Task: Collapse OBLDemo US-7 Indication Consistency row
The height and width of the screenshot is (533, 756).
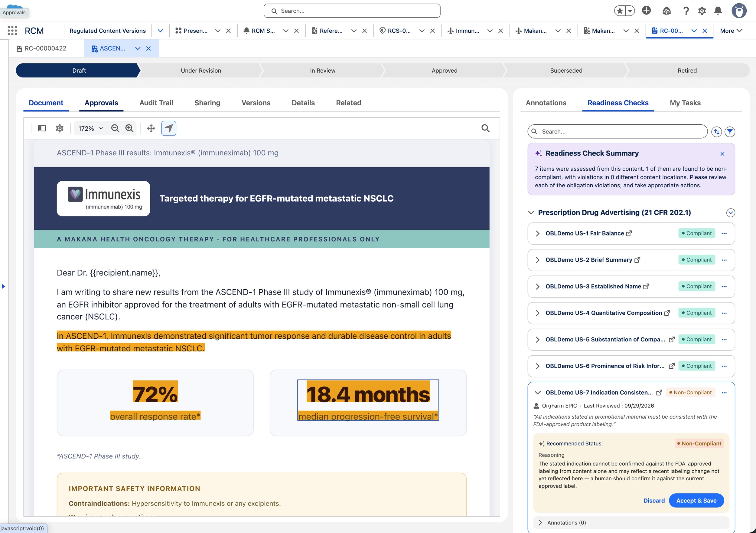Action: [537, 393]
